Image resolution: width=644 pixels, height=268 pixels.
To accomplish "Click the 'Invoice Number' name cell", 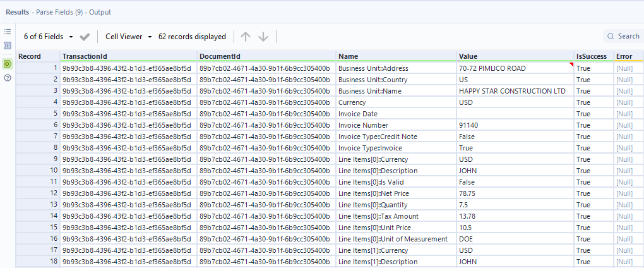I will pyautogui.click(x=397, y=125).
